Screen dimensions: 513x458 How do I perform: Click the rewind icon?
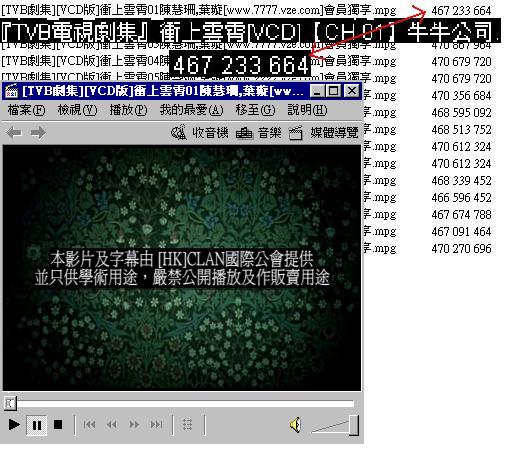[112, 425]
